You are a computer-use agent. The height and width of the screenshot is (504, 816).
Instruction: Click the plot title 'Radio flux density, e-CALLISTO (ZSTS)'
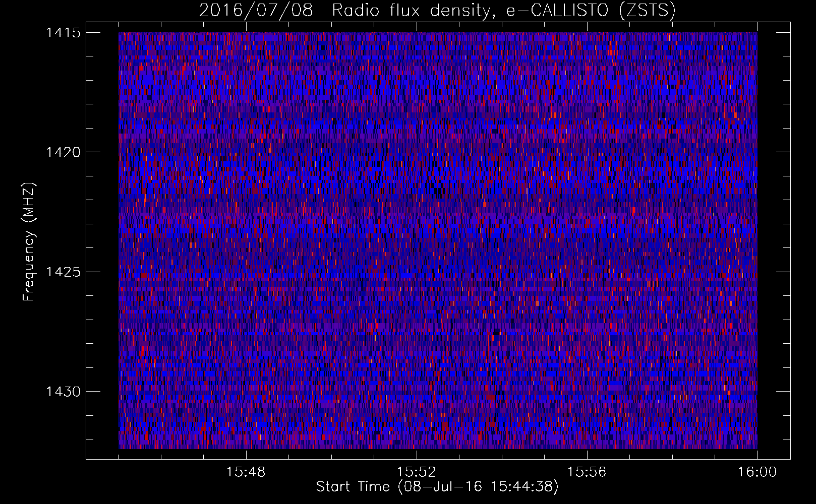click(x=504, y=11)
